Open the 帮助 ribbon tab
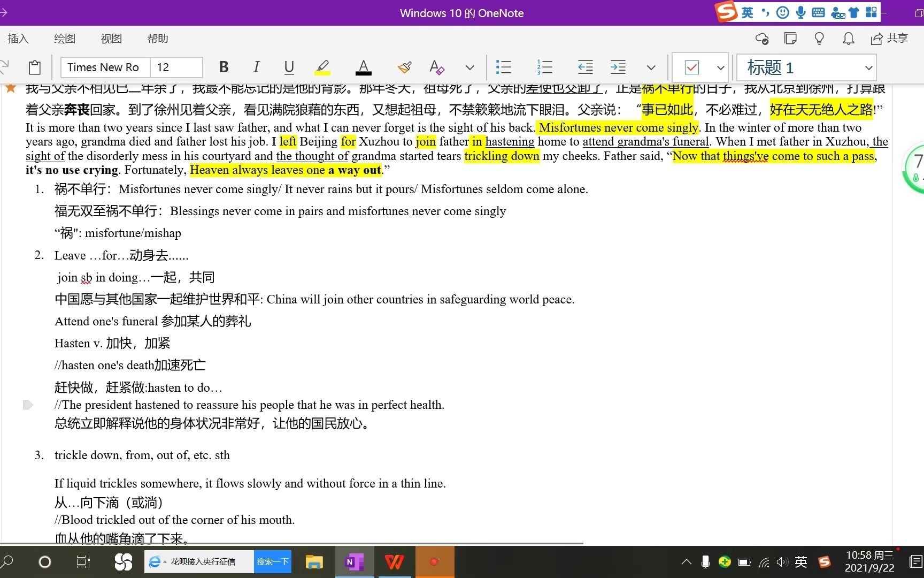 click(158, 39)
